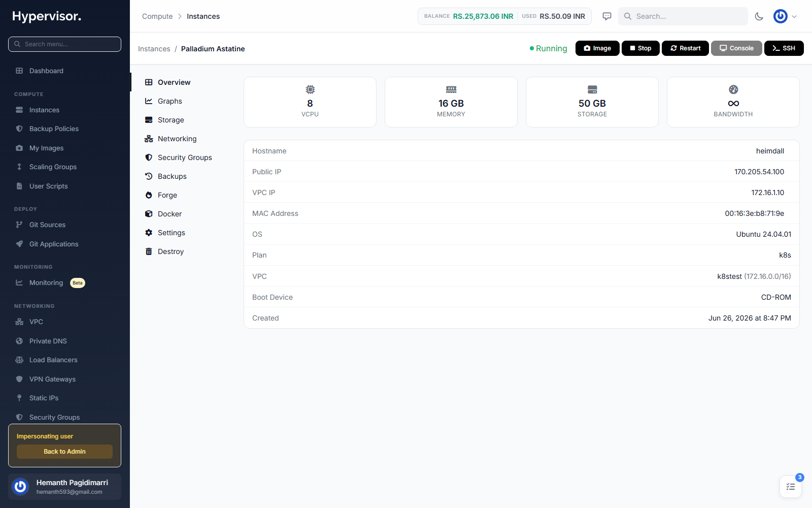Stop the running instance

[640, 48]
